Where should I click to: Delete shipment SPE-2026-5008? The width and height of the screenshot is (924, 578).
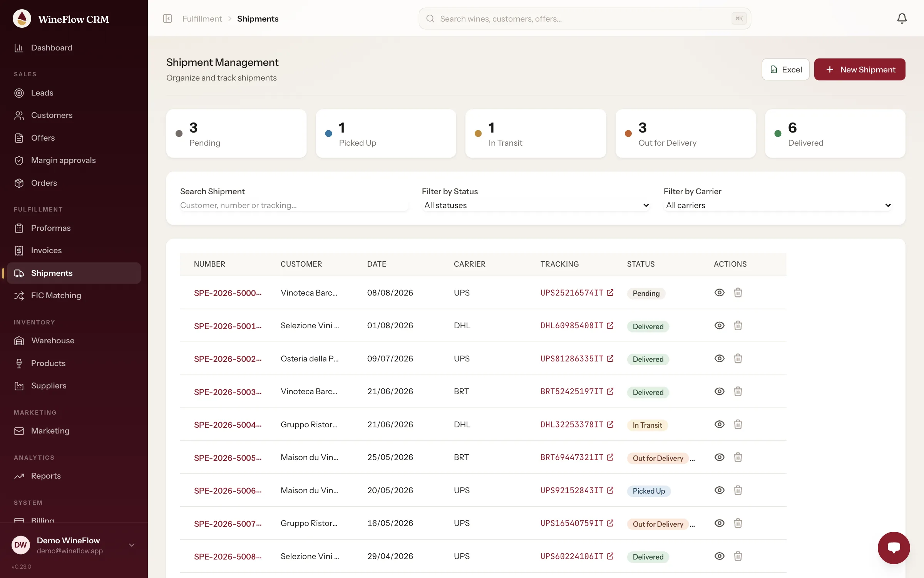[x=738, y=556]
